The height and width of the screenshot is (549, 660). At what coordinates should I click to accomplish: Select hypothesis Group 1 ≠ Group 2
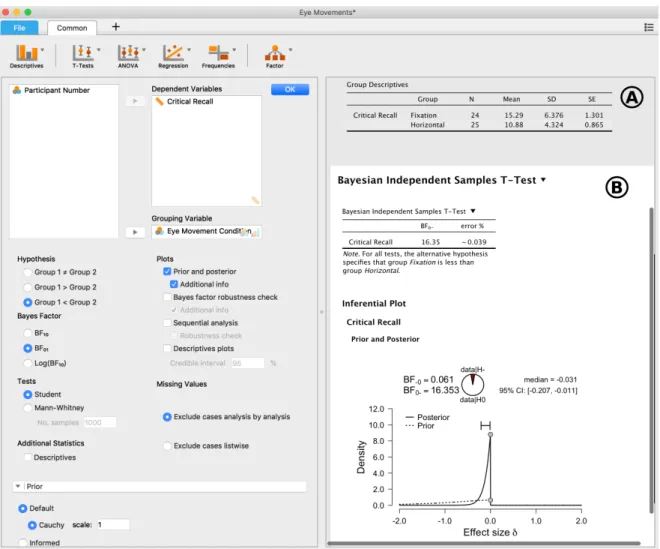click(x=28, y=272)
